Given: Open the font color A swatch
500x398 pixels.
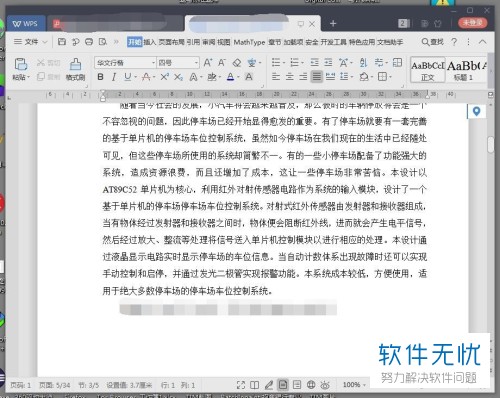Looking at the screenshot, I should 230,77.
